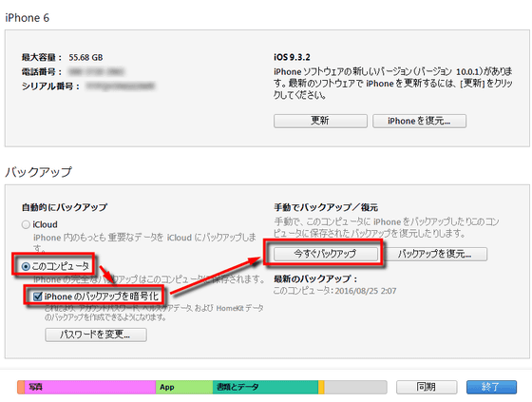This screenshot has width=532, height=402.
Task: Click the 手動でバックアップ/復元 heading
Action: pyautogui.click(x=326, y=207)
